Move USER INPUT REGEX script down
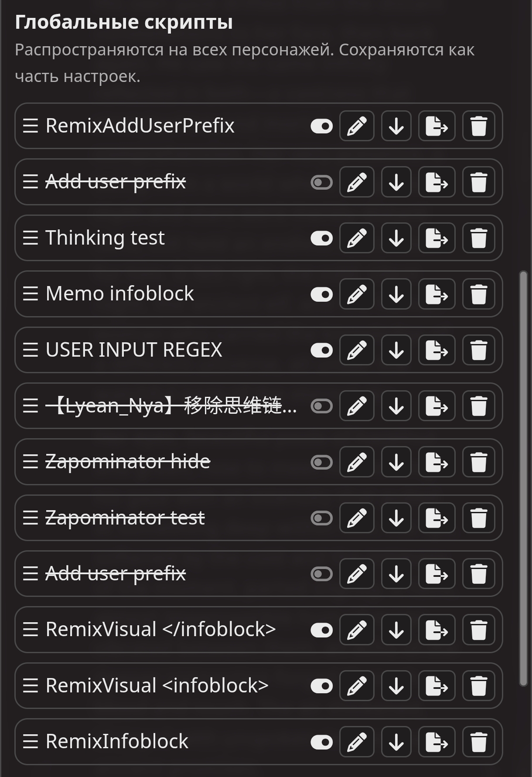This screenshot has height=777, width=532. 396,350
